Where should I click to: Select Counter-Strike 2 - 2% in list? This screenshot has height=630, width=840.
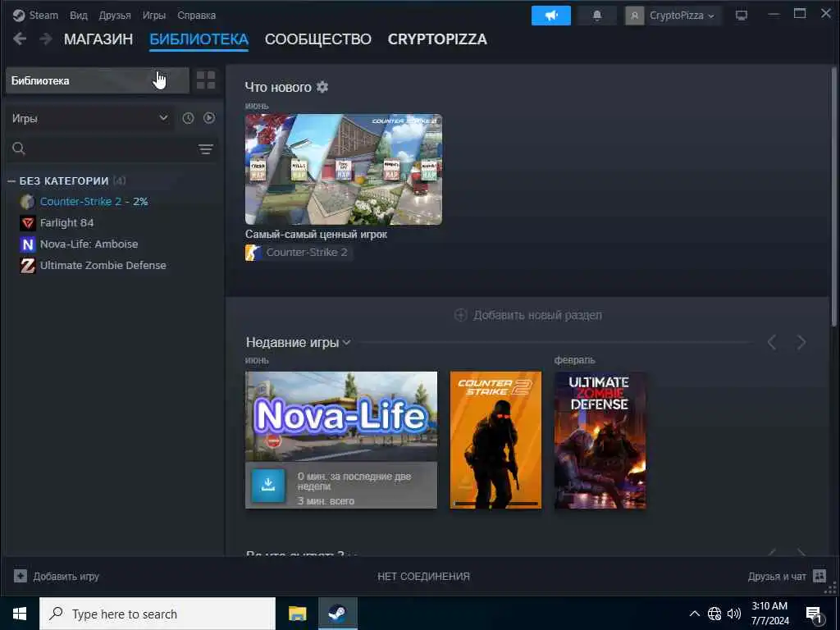click(x=94, y=202)
